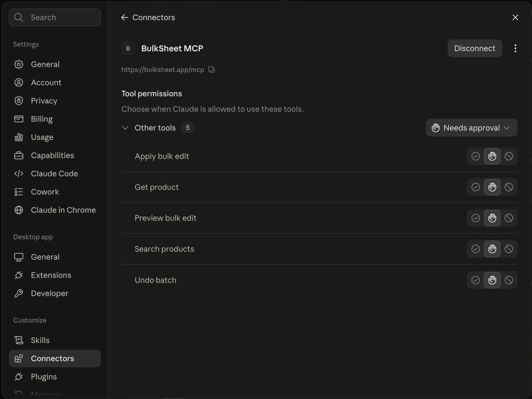Click the Connectors back link text
Image resolution: width=532 pixels, height=399 pixels.
154,17
